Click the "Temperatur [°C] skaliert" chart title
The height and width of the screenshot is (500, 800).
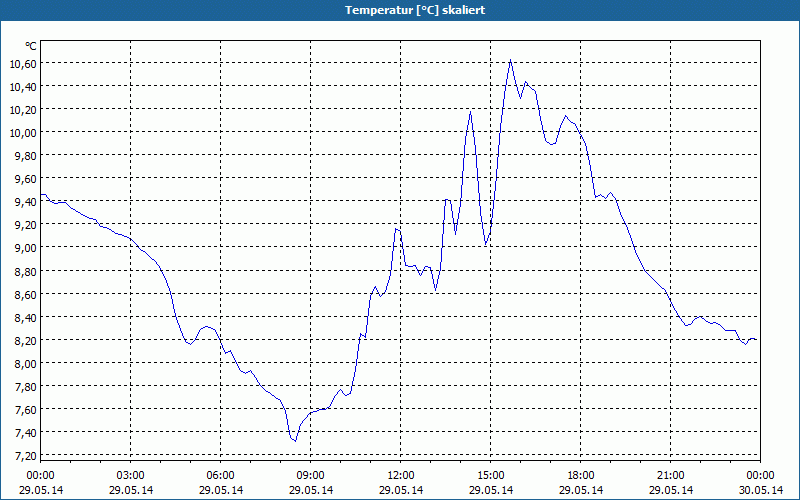pyautogui.click(x=400, y=9)
